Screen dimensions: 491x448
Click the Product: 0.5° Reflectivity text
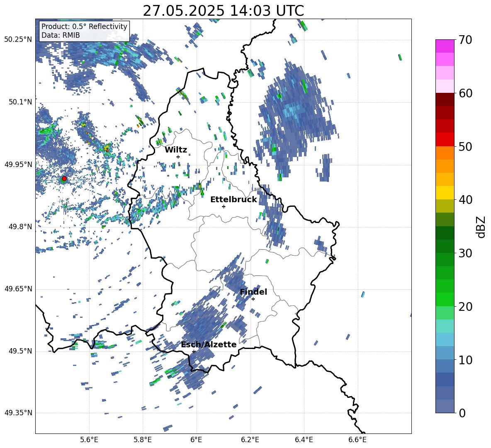click(84, 27)
